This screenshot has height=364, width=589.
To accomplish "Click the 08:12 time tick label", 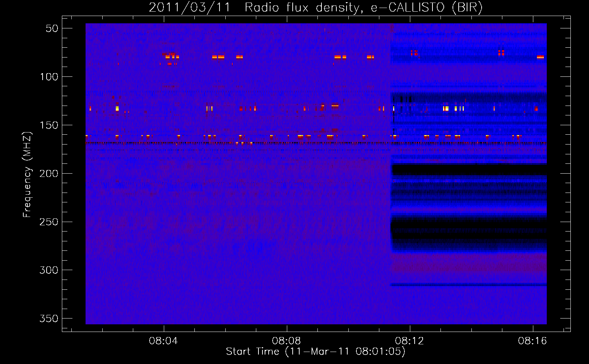I will click(410, 341).
